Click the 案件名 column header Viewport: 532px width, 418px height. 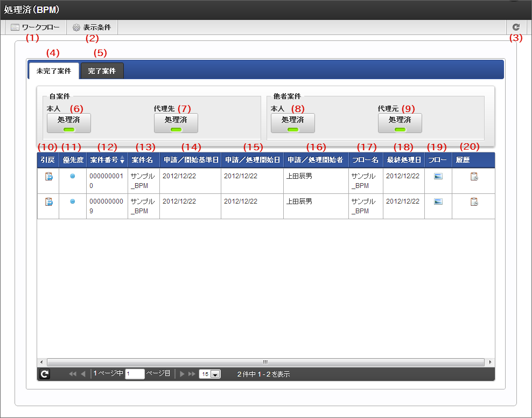(x=144, y=160)
